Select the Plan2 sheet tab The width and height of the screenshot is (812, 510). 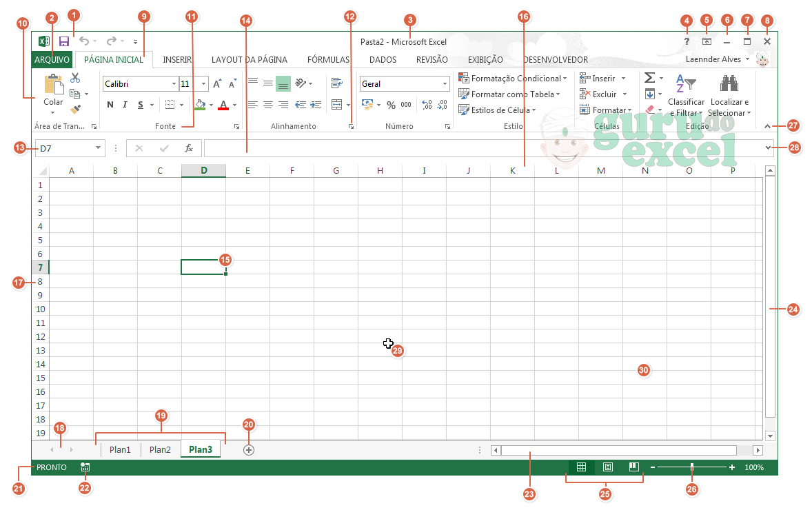[160, 449]
